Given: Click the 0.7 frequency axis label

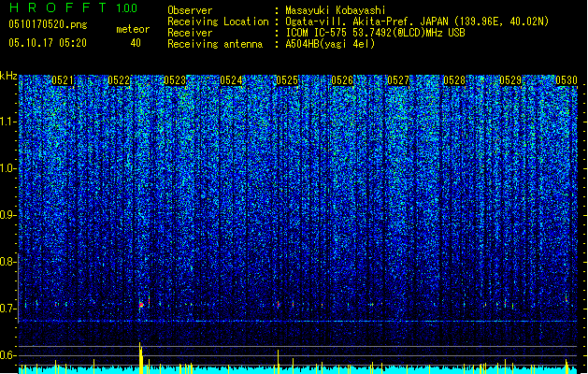Looking at the screenshot, I should [x=7, y=309].
